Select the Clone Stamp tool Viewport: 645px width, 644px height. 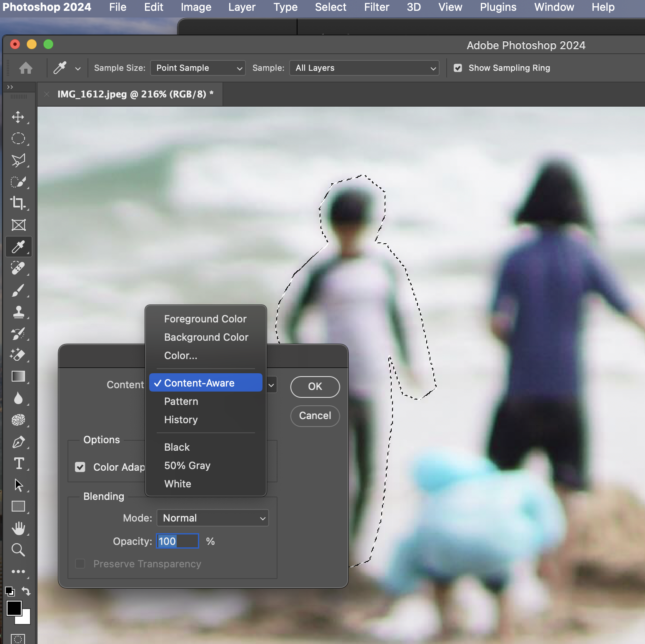[18, 312]
